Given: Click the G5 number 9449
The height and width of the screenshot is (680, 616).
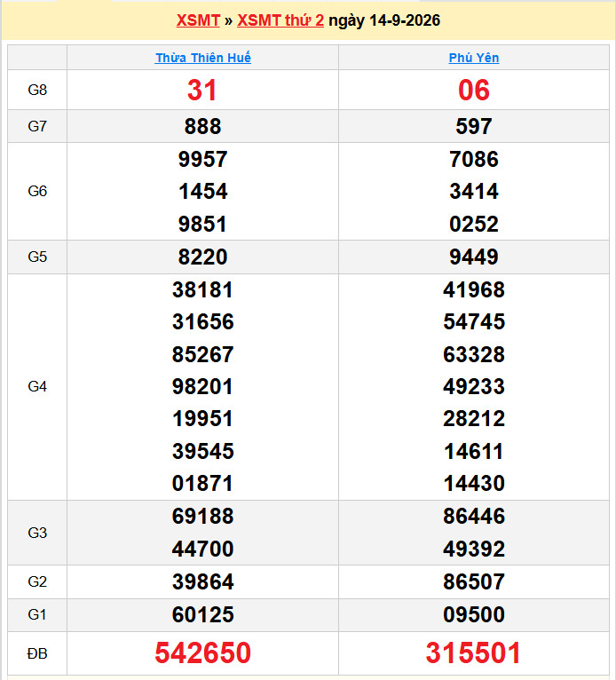Looking at the screenshot, I should pos(474,257).
